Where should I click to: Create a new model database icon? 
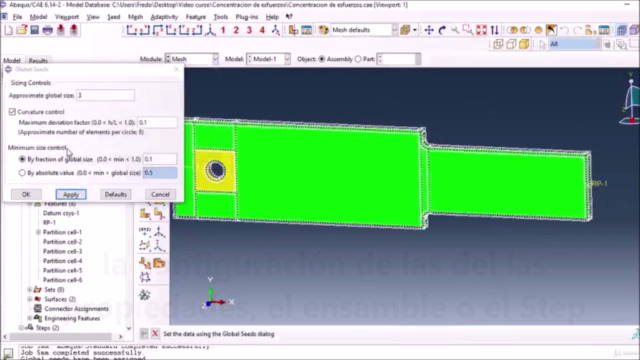[9, 30]
